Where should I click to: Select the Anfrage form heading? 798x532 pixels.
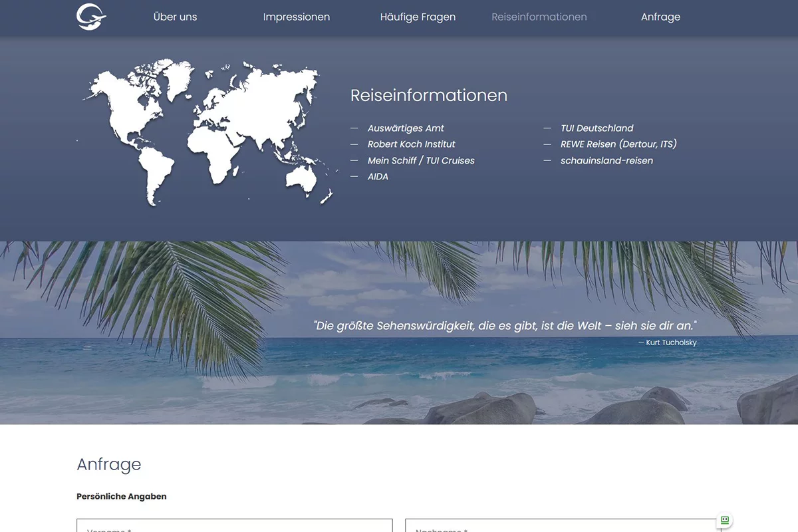[x=109, y=464]
